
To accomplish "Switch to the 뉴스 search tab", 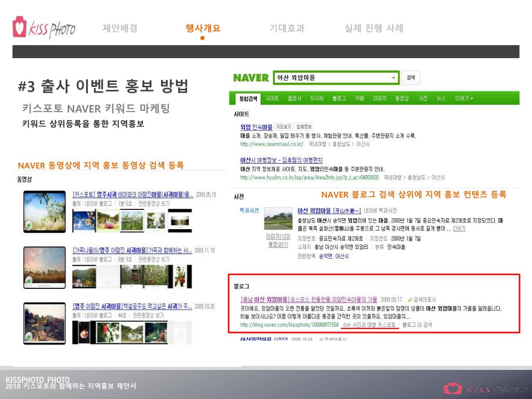I will pyautogui.click(x=441, y=98).
